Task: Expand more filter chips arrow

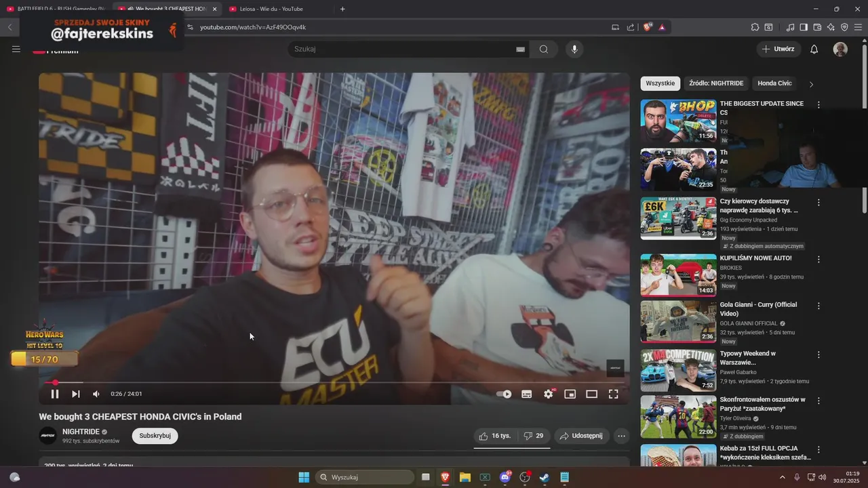Action: tap(811, 84)
